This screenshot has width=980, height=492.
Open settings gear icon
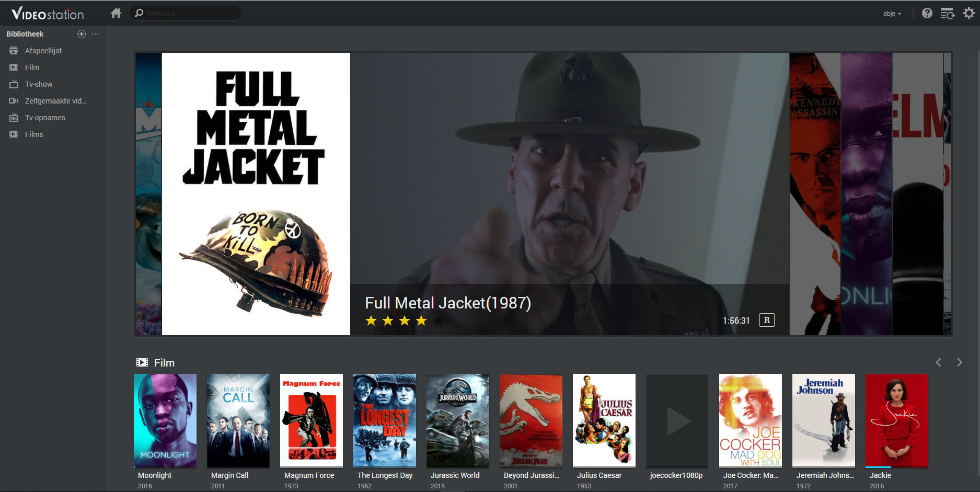click(969, 13)
